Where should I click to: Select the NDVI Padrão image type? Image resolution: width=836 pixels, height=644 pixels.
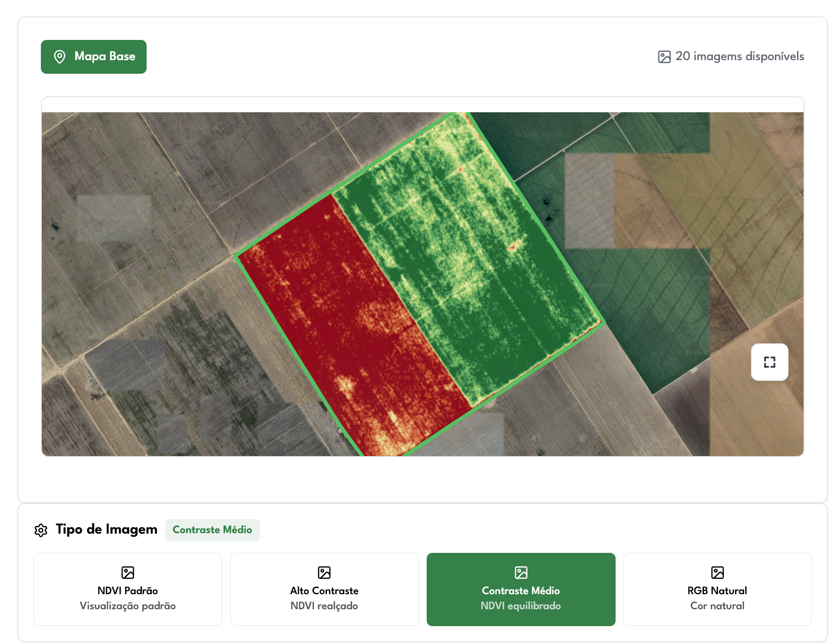click(x=127, y=590)
